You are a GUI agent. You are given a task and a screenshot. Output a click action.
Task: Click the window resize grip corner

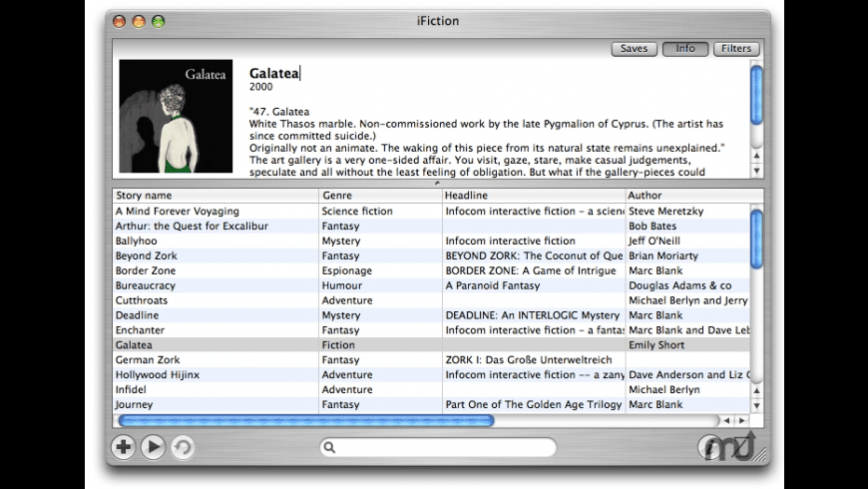761,455
